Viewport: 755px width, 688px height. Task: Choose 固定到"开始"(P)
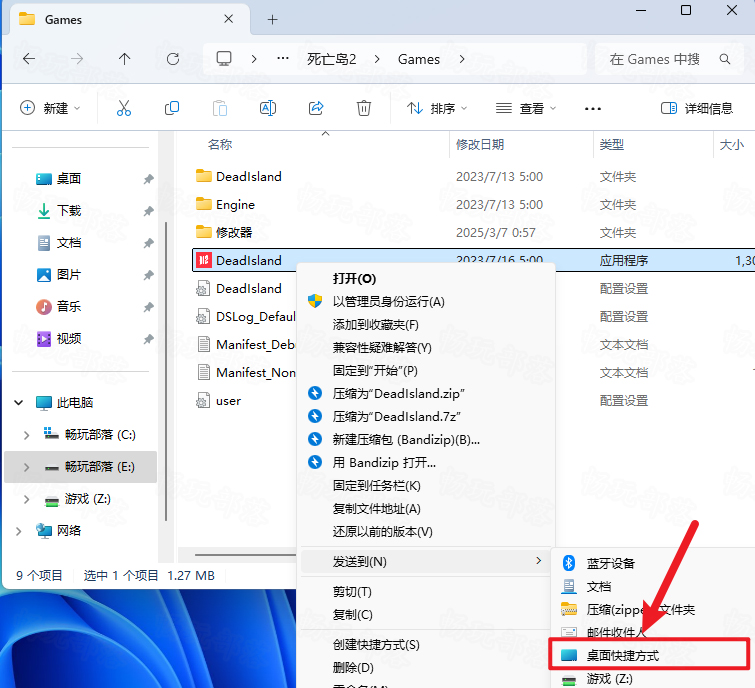375,371
